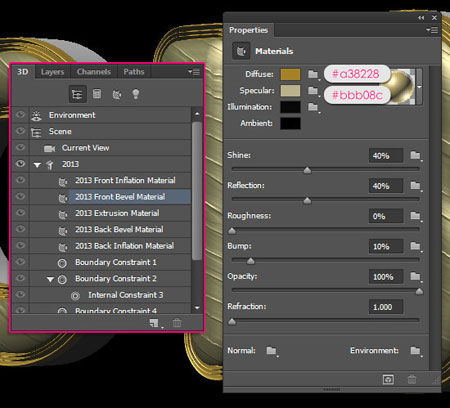450x408 pixels.
Task: Click Materials icon in Properties header
Action: pos(241,51)
